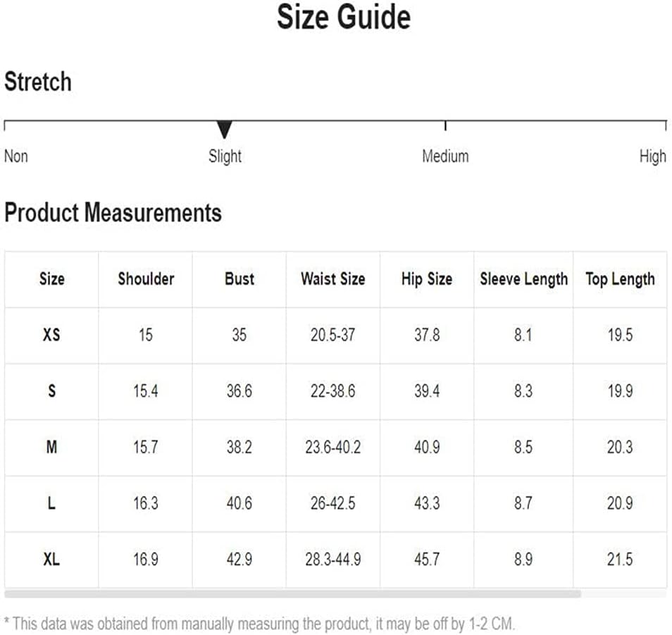Select the XS size row label
Screen dimensions: 672x635
point(51,335)
